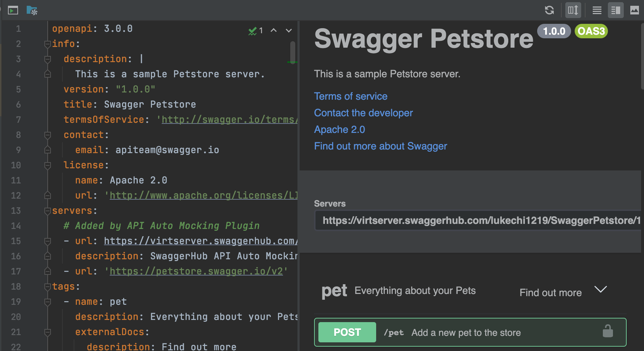Image resolution: width=644 pixels, height=351 pixels.
Task: Collapse the email fold end marker on line 9
Action: pos(47,149)
